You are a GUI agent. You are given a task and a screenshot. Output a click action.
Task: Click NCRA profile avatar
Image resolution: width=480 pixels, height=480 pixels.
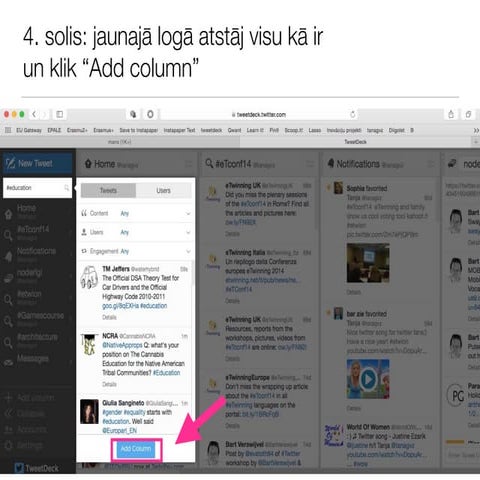[x=89, y=344]
